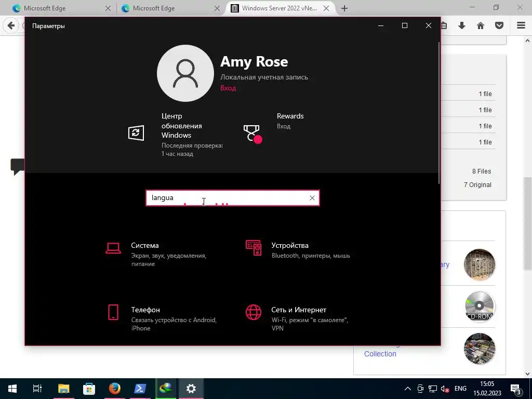The width and height of the screenshot is (532, 399).
Task: Click the Телефон title text
Action: [145, 310]
